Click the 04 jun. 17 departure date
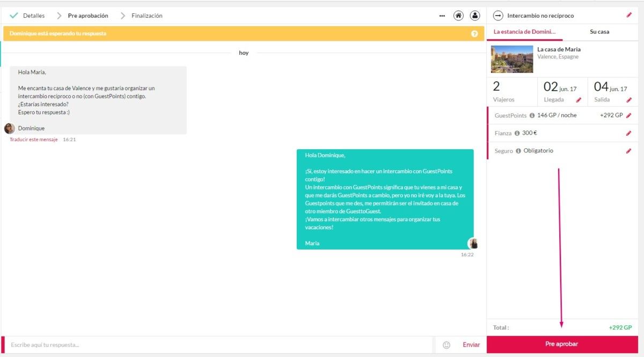Image resolution: width=644 pixels, height=357 pixels. 610,87
